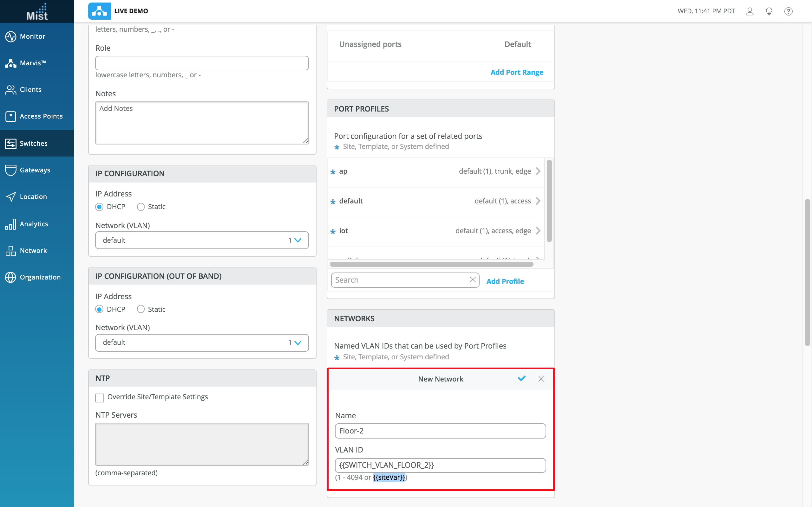The width and height of the screenshot is (812, 507).
Task: Open Marvis in the sidebar
Action: click(33, 63)
